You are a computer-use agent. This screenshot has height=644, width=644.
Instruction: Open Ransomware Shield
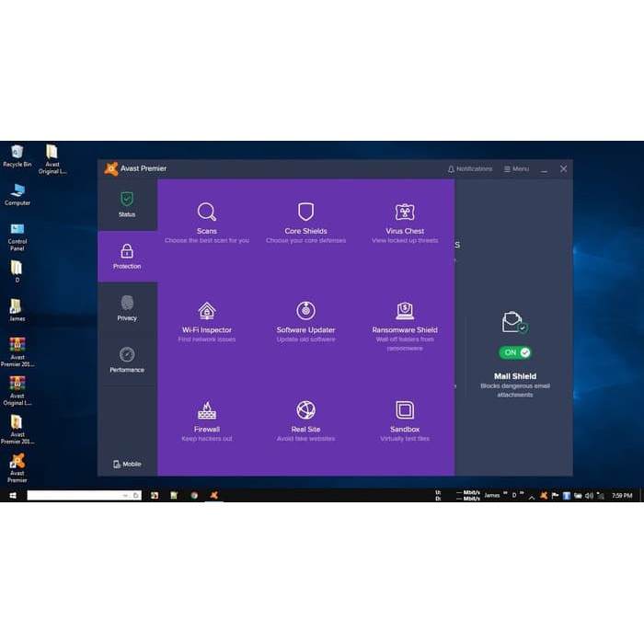click(405, 326)
